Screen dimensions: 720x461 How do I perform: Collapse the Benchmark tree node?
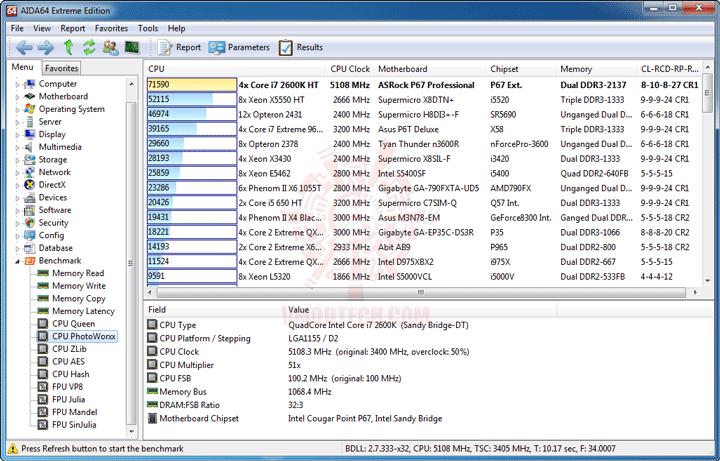pyautogui.click(x=17, y=261)
